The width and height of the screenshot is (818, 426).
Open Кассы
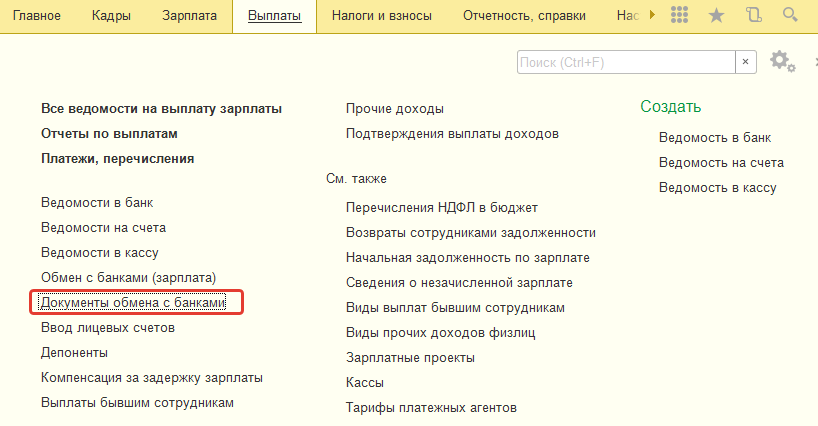tap(365, 383)
